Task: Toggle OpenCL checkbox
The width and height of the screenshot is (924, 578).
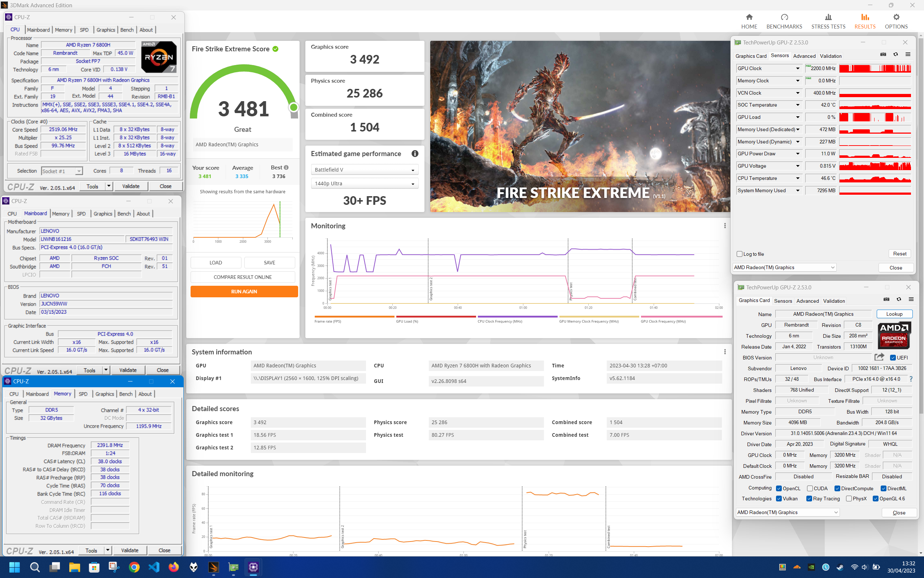Action: pos(779,488)
